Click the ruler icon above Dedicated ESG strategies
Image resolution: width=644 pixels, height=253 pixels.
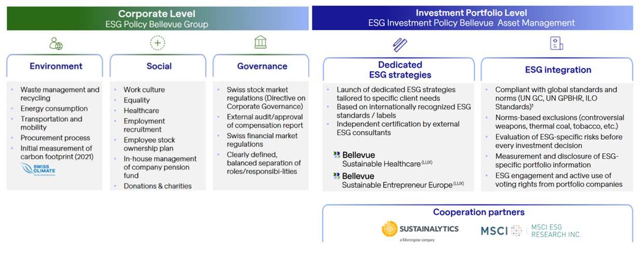pos(399,44)
